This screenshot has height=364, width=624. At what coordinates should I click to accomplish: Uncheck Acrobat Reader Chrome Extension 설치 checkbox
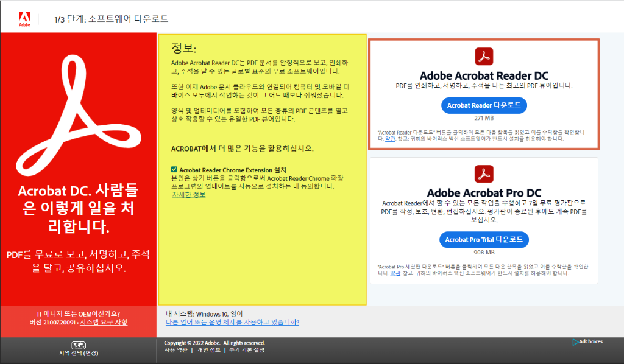pyautogui.click(x=174, y=170)
